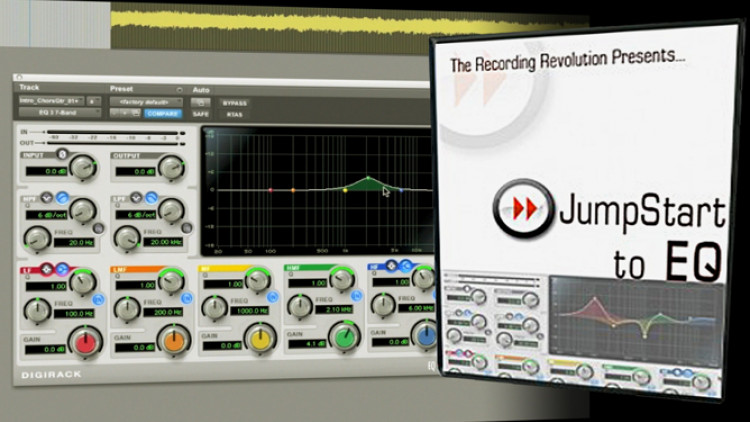Screen dimensions: 750x422
Task: Toggle the HPF band enable button
Action: (x=98, y=228)
